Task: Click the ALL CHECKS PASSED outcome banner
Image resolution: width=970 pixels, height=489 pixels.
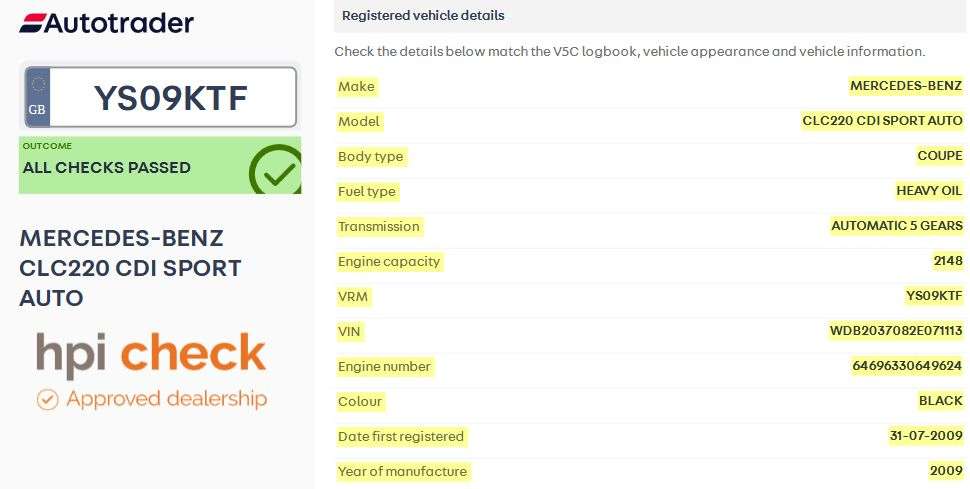Action: [x=160, y=165]
